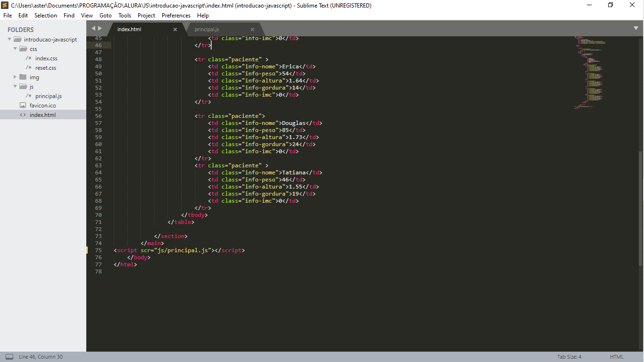Click the reset.css file type icon
The image size is (644, 362).
29,68
